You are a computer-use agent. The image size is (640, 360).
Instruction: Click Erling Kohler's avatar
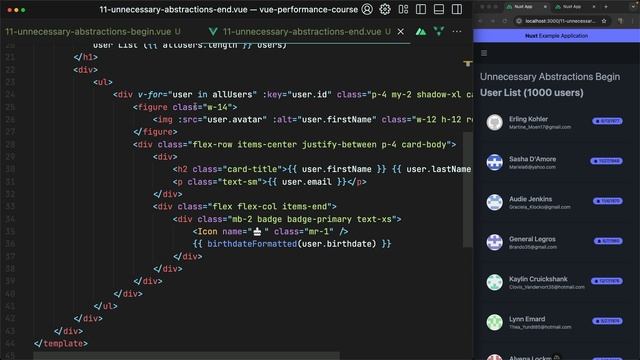coord(494,122)
